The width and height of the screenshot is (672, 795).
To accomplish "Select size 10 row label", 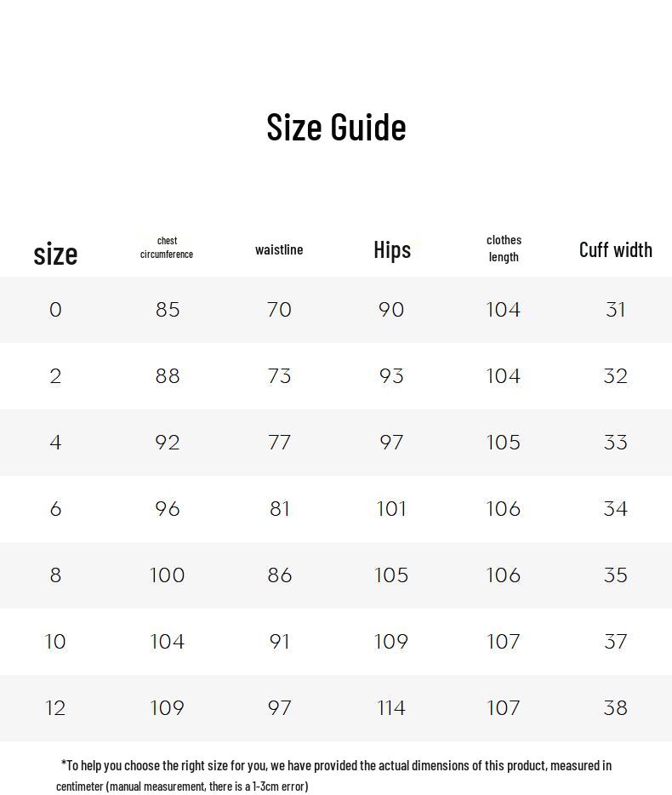I will coord(55,642).
